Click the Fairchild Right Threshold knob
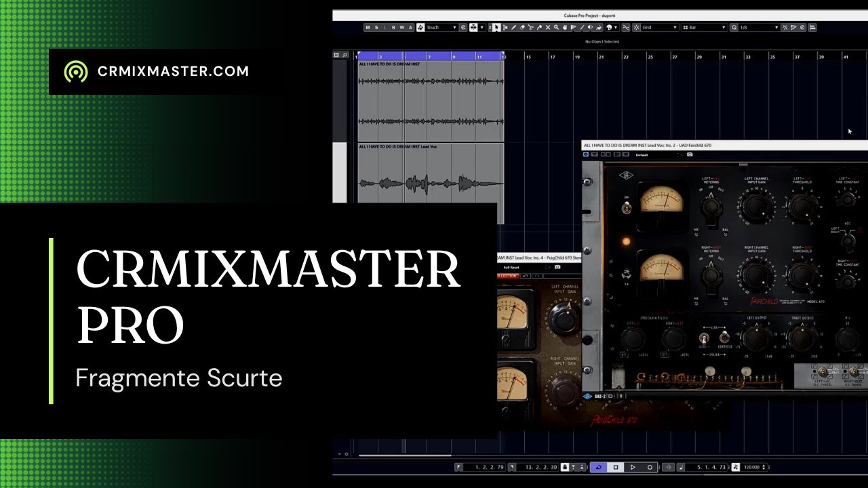 point(801,277)
